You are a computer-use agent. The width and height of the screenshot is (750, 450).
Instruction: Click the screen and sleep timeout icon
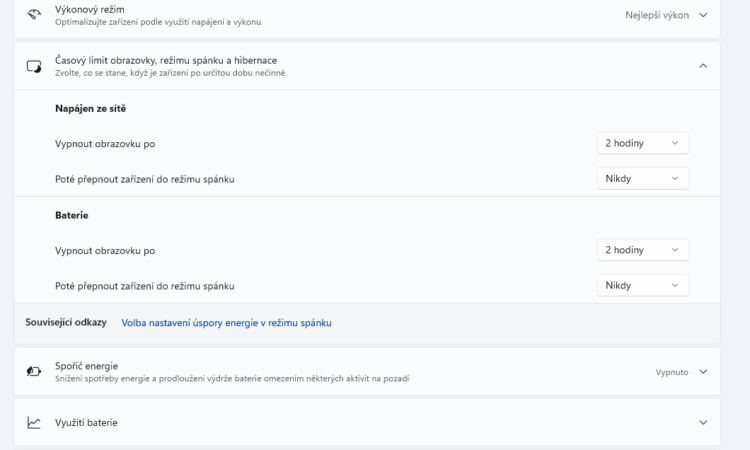coord(34,66)
